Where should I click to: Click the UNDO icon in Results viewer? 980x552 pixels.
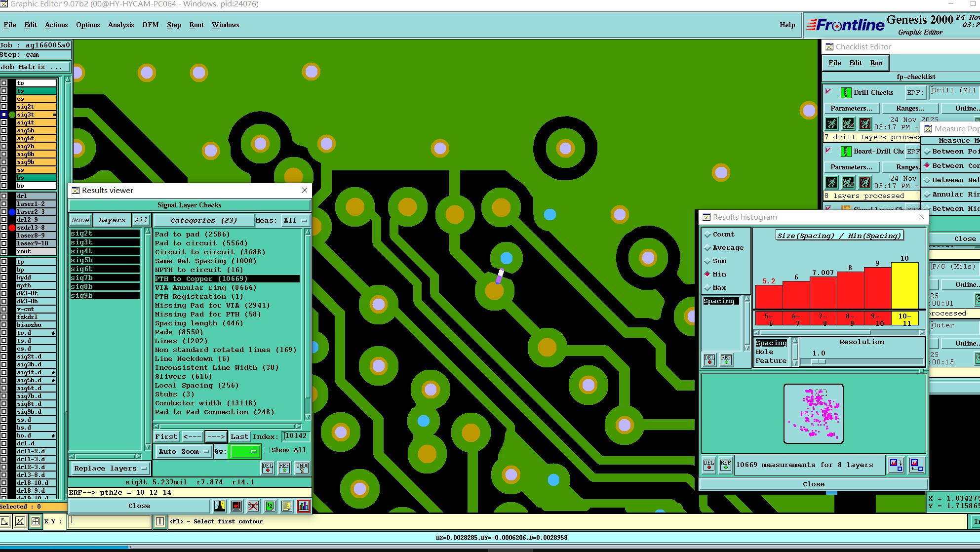click(x=302, y=468)
